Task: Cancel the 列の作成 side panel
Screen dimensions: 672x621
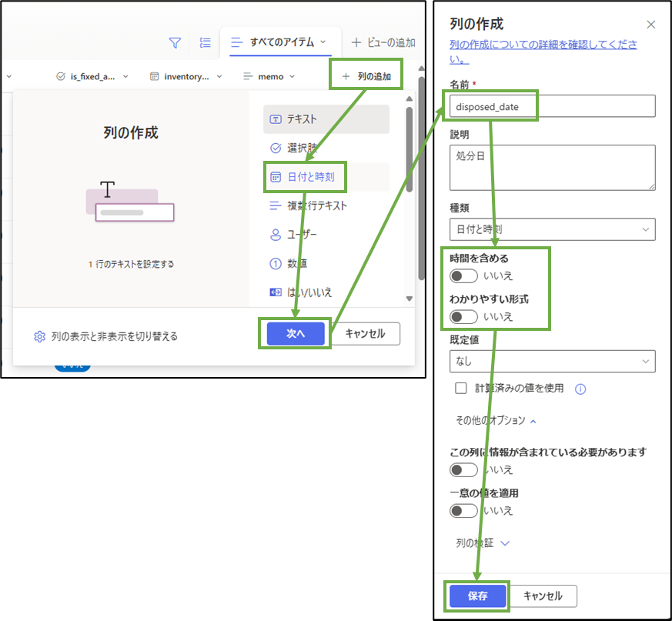Action: pos(543,596)
